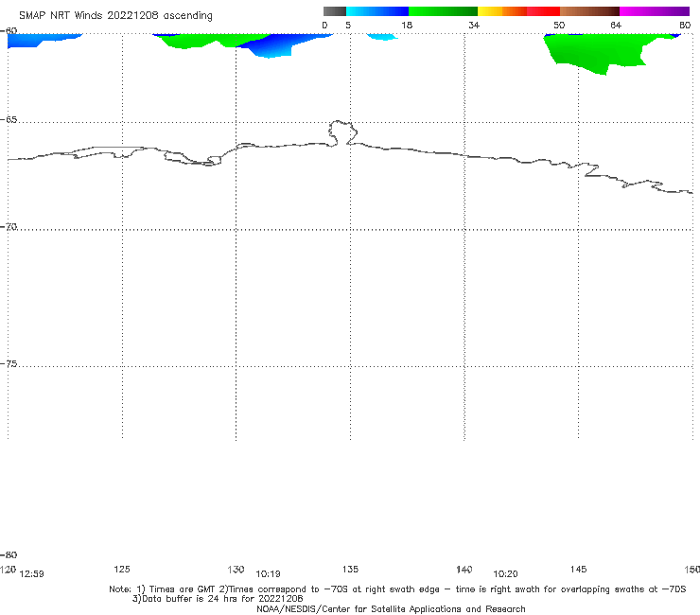Click the latitude label '-70'
This screenshot has height=615, width=700.
tap(9, 227)
